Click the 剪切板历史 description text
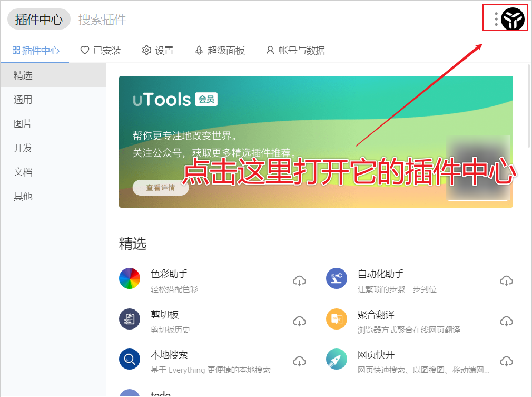This screenshot has width=532, height=397. pos(170,330)
